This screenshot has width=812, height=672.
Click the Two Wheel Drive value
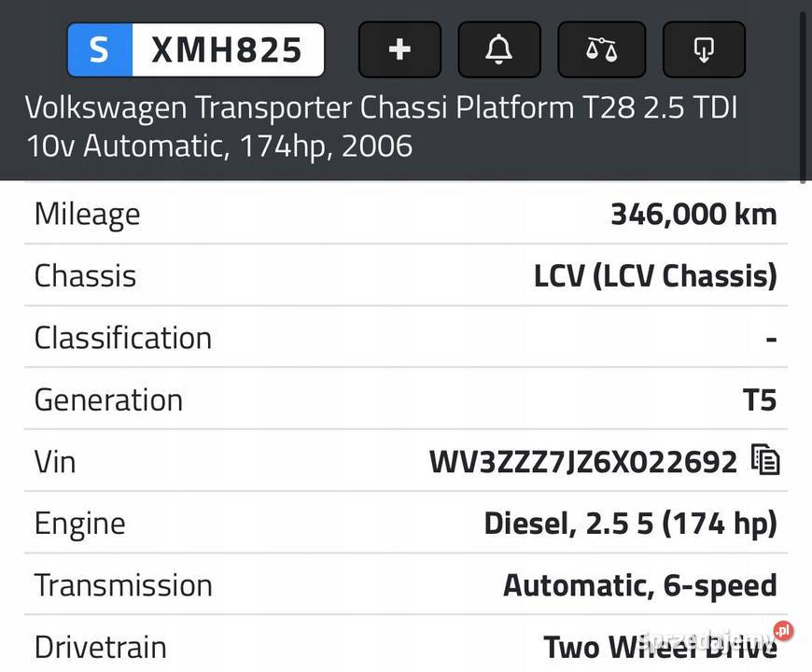pos(661,647)
